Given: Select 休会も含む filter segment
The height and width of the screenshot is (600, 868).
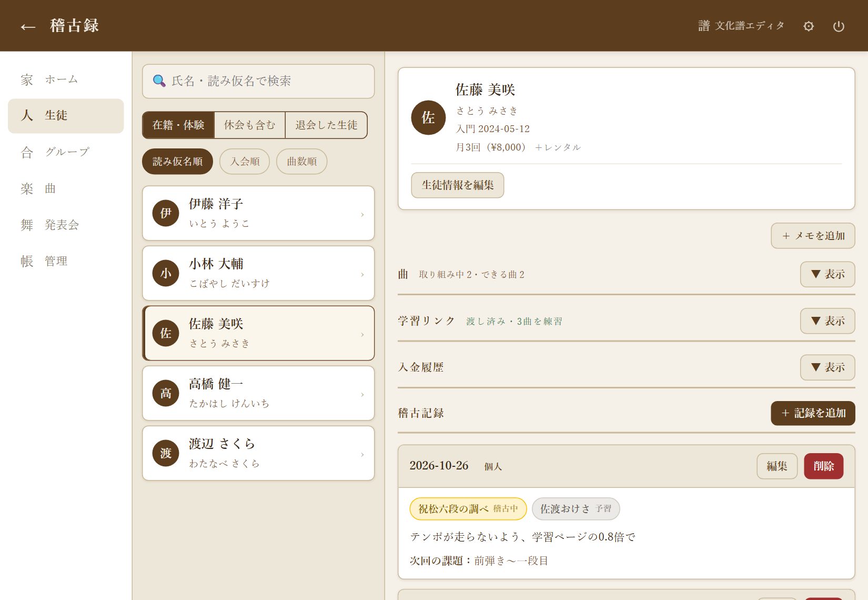Looking at the screenshot, I should pyautogui.click(x=249, y=125).
